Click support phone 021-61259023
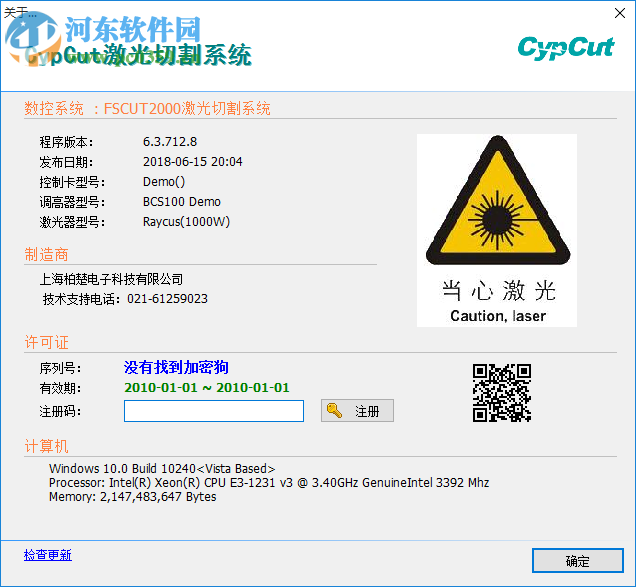 point(167,299)
